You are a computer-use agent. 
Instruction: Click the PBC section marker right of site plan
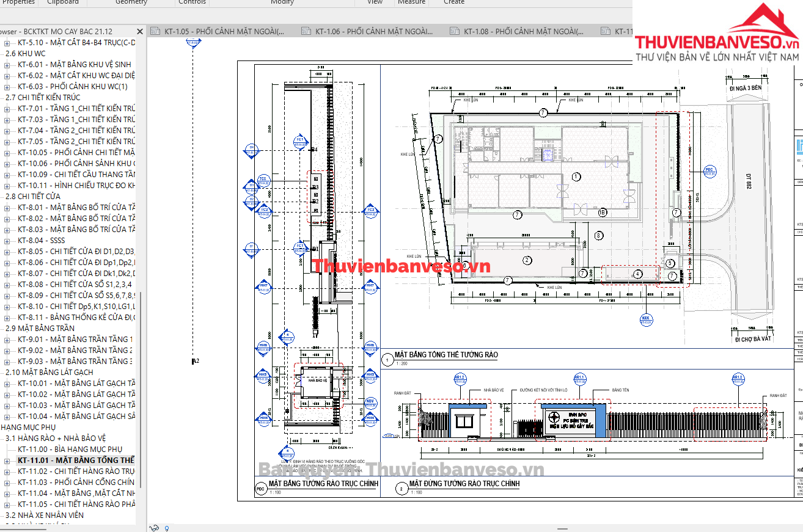[x=709, y=170]
